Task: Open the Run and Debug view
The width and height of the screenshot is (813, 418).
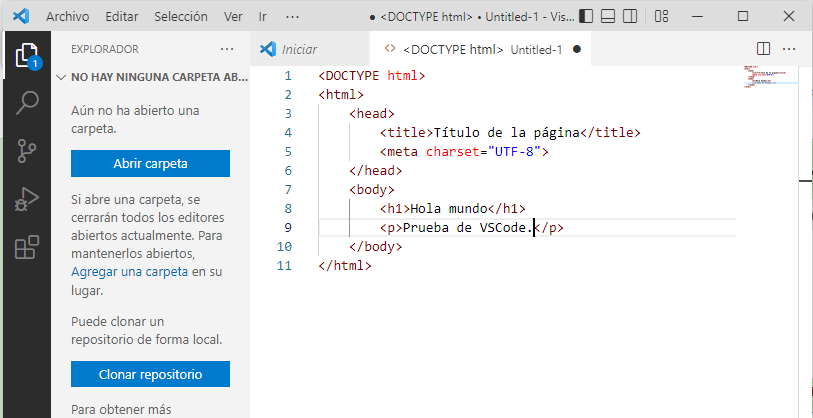Action: click(x=27, y=199)
